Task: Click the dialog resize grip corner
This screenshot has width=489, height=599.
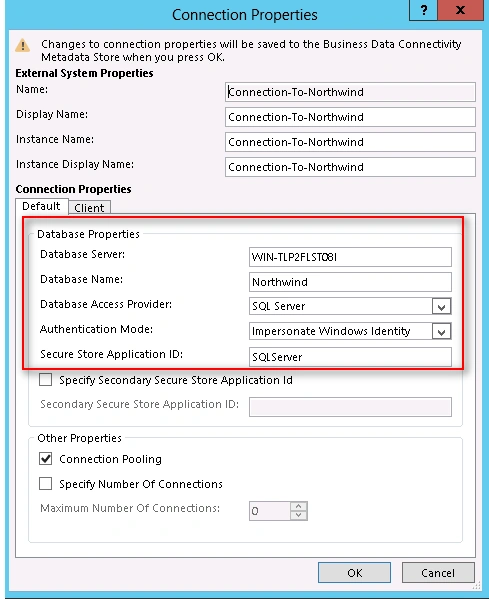Action: (x=477, y=586)
